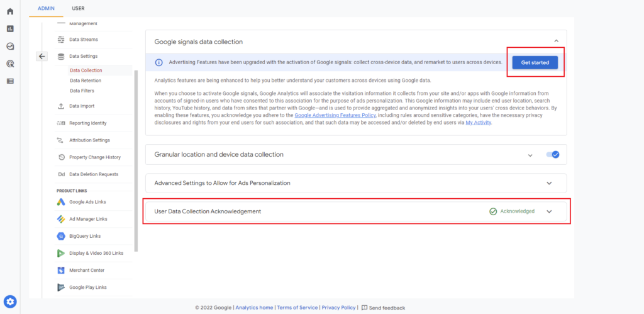Open BigQuery Links in the sidebar
The image size is (644, 314).
[85, 237]
